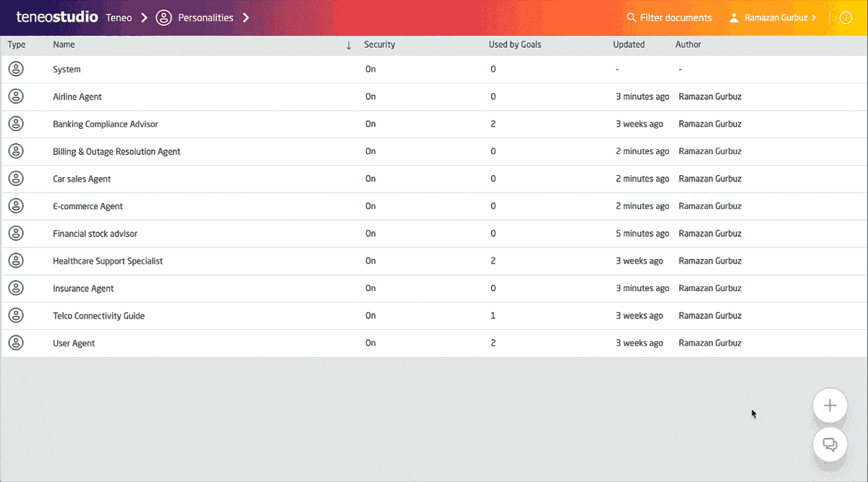Screen dimensions: 868x482
Task: Sort by the Used by Goals header
Action: [x=514, y=45]
